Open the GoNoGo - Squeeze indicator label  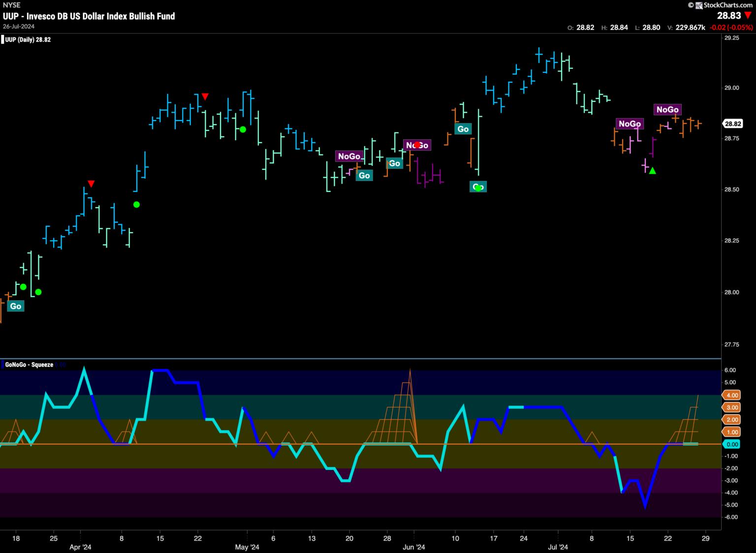click(x=29, y=365)
